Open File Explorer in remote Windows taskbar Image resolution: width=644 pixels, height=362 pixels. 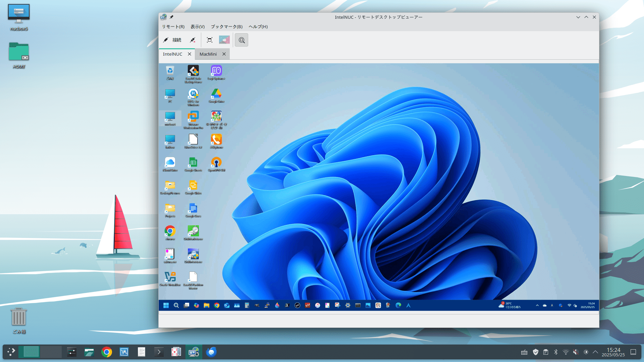[206, 305]
